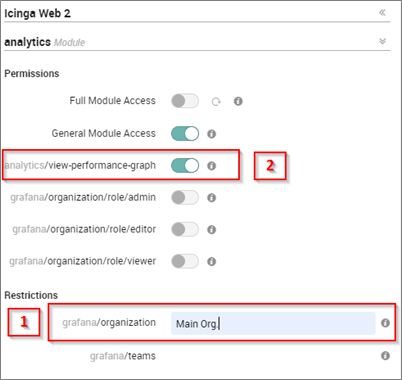Click info icon beside General Module Access

point(212,134)
